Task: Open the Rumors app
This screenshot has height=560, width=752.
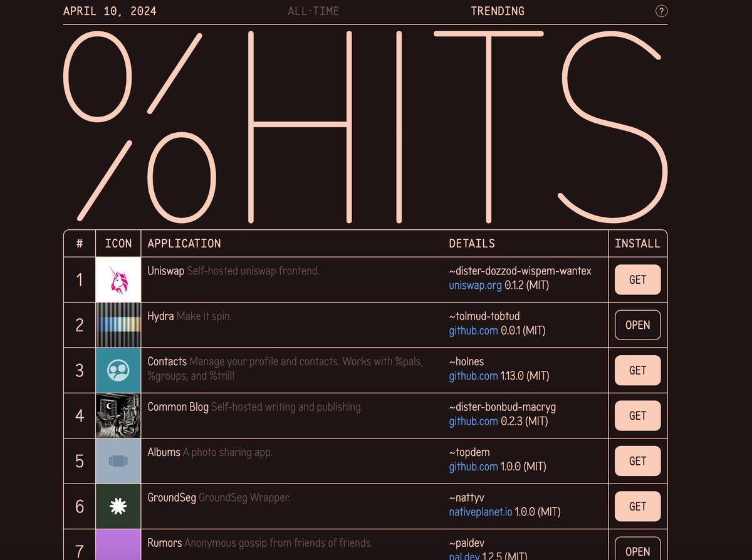Action: [x=637, y=549]
